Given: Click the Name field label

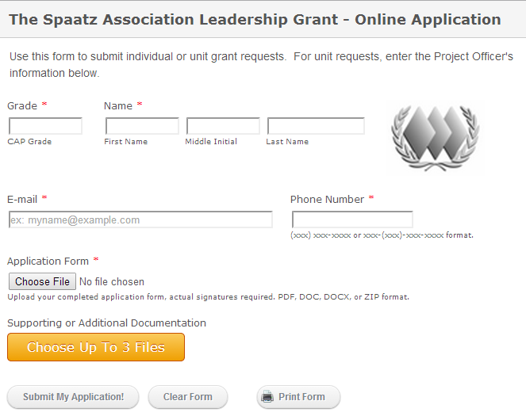Looking at the screenshot, I should (118, 106).
